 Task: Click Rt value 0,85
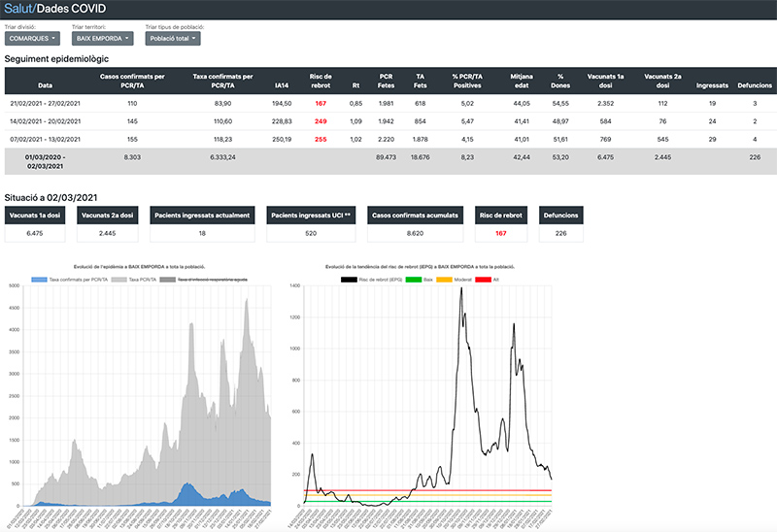tap(355, 104)
